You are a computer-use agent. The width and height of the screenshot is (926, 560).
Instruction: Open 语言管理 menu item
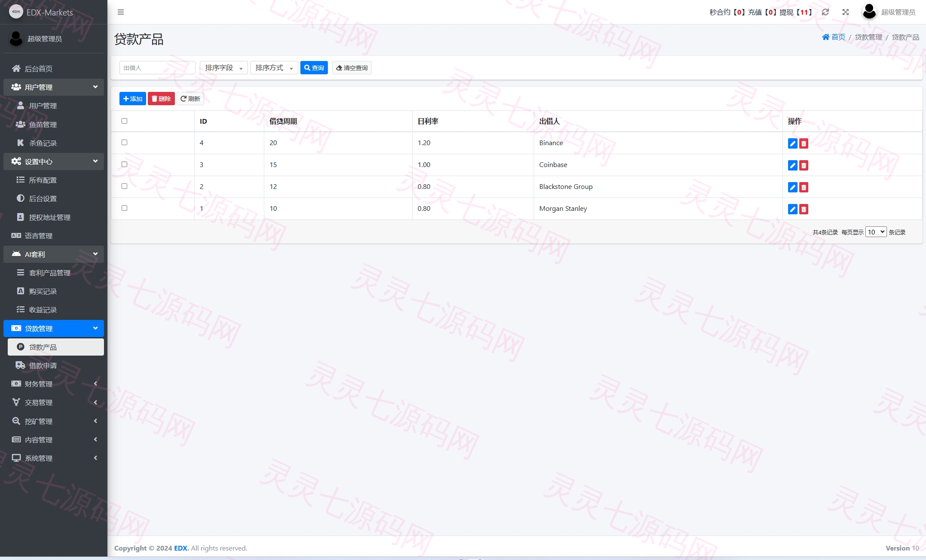coord(54,236)
